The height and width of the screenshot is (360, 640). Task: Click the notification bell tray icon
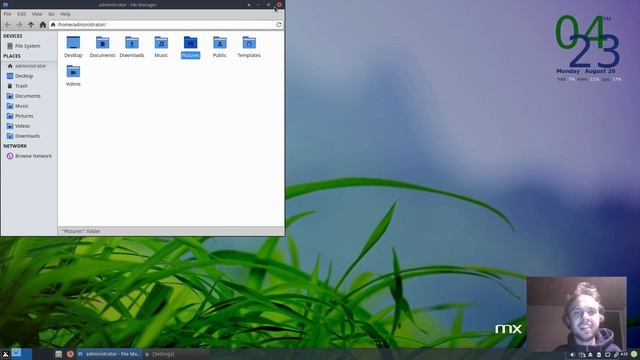coord(590,355)
